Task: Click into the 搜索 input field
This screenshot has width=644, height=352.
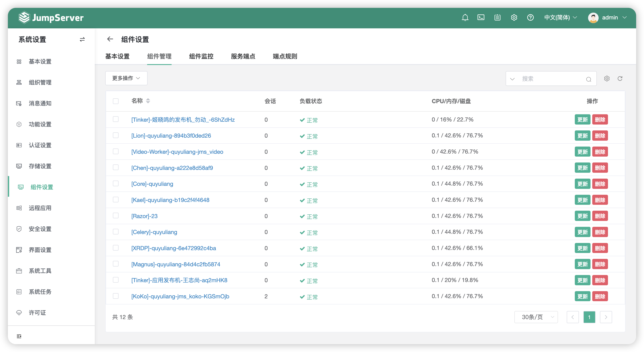Action: coord(551,79)
